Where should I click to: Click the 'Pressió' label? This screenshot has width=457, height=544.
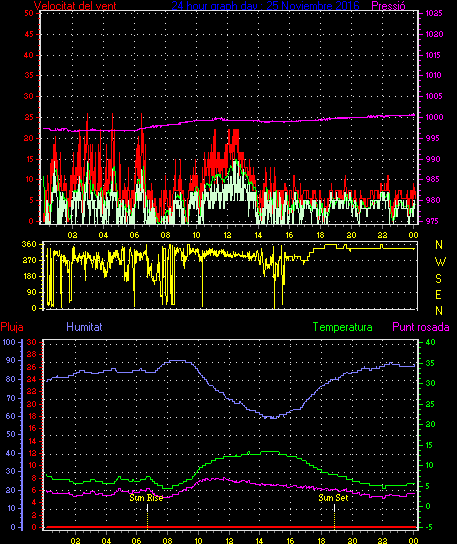[x=388, y=6]
